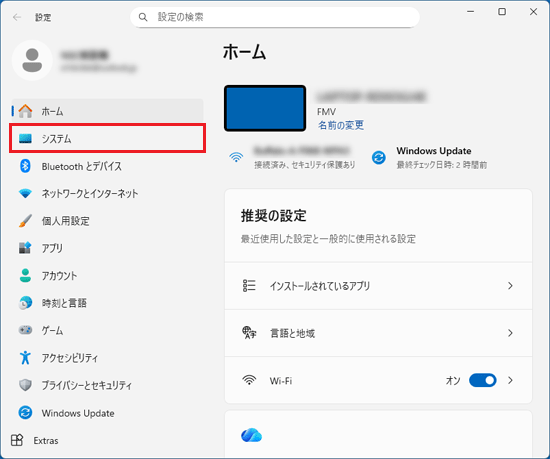Click the 最終チェック日時: 2 時間前 text
This screenshot has width=550, height=459.
pos(442,164)
